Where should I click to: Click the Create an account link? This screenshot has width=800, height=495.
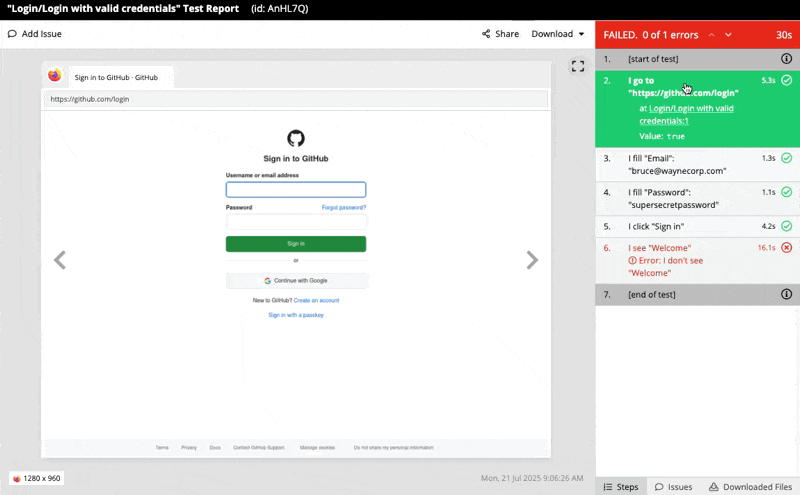[x=316, y=300]
